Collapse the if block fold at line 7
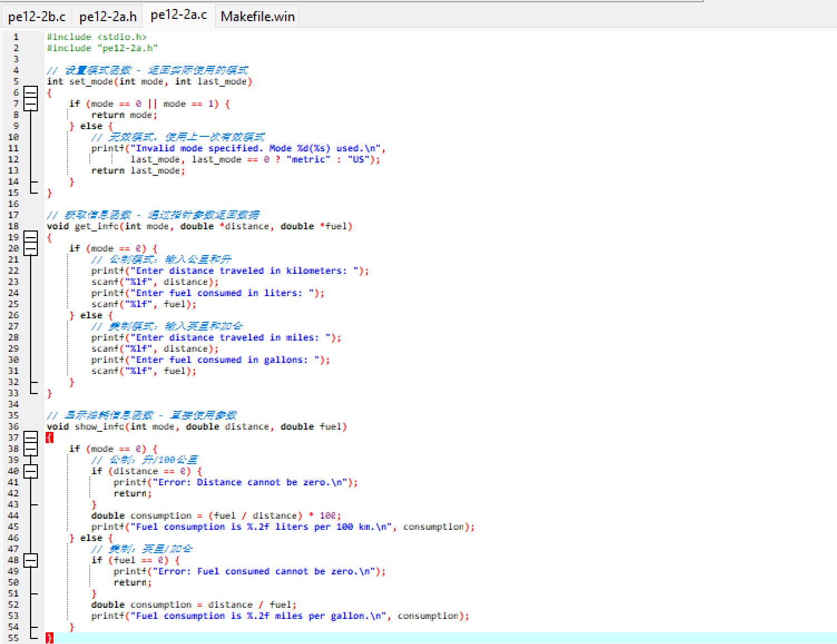This screenshot has width=837, height=644. click(x=31, y=104)
